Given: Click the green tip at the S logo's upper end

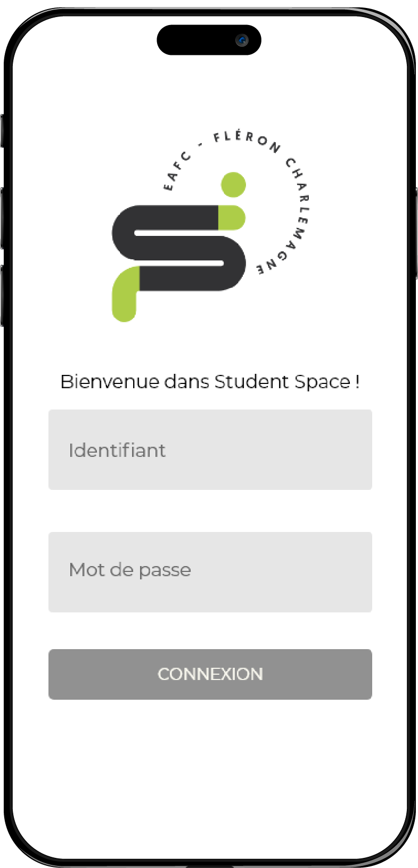Looking at the screenshot, I should (x=231, y=217).
